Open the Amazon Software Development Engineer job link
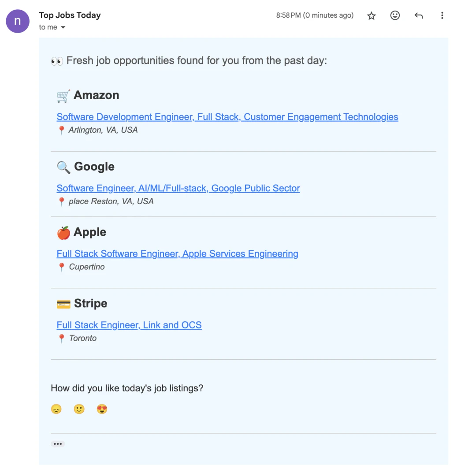Viewport: 457px width, 476px height. click(x=227, y=117)
